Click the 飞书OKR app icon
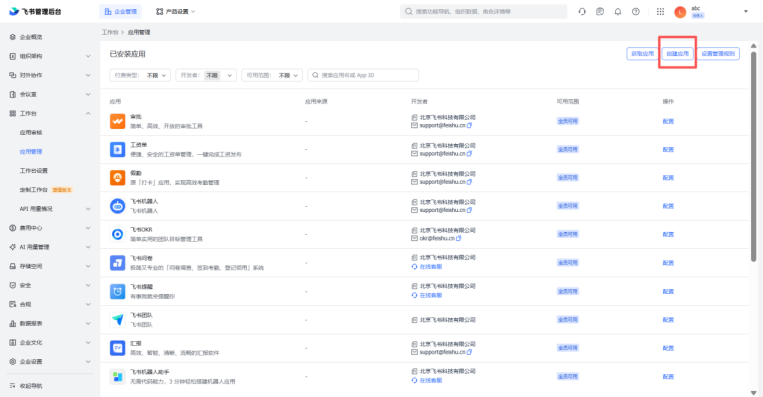Image resolution: width=763 pixels, height=397 pixels. tap(117, 234)
